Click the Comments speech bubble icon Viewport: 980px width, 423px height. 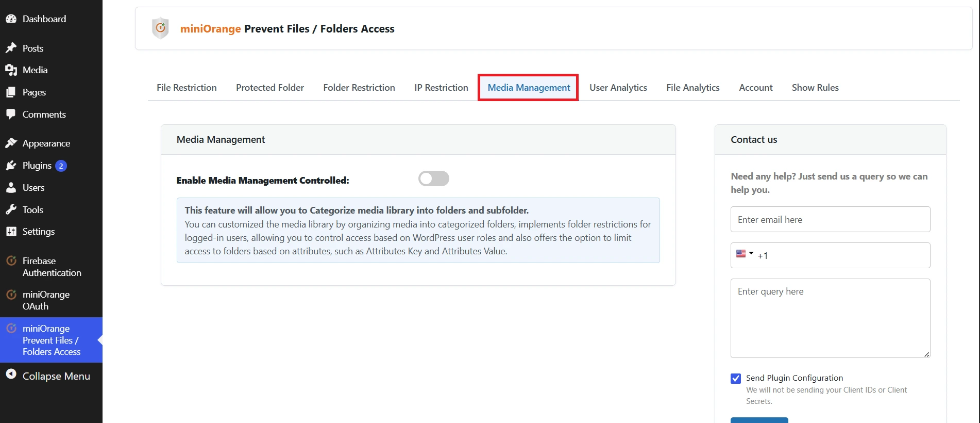tap(11, 114)
